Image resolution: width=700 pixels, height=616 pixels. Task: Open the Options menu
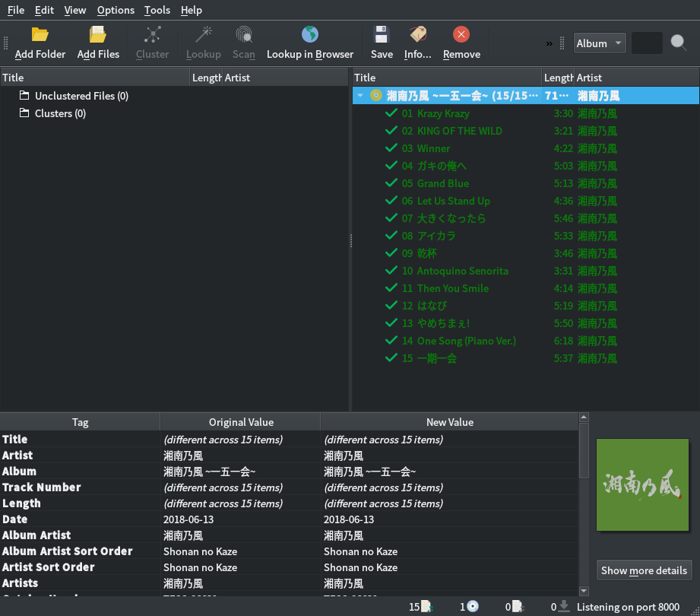[116, 10]
